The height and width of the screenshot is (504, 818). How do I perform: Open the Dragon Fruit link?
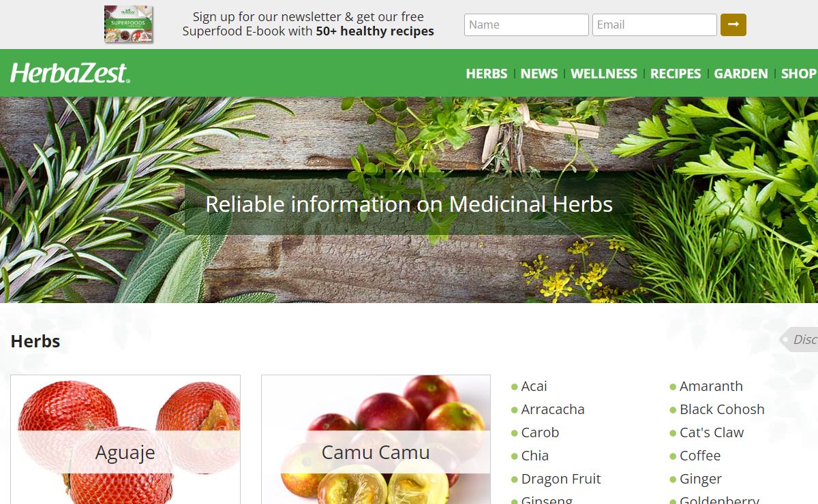click(x=561, y=479)
